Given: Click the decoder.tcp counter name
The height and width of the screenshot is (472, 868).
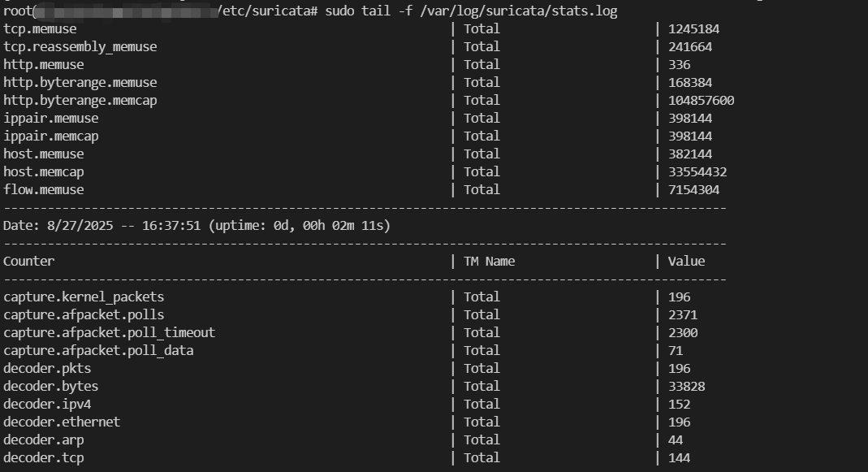Looking at the screenshot, I should [43, 457].
